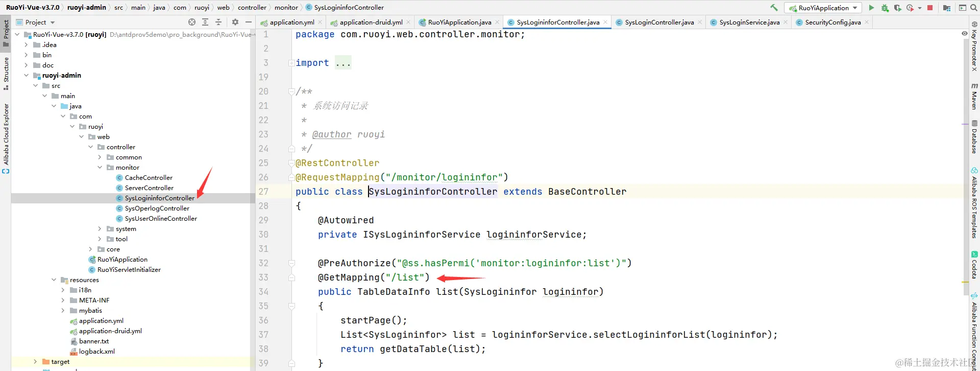
Task: Collapse the ruoyi-admin module node
Action: coord(26,75)
